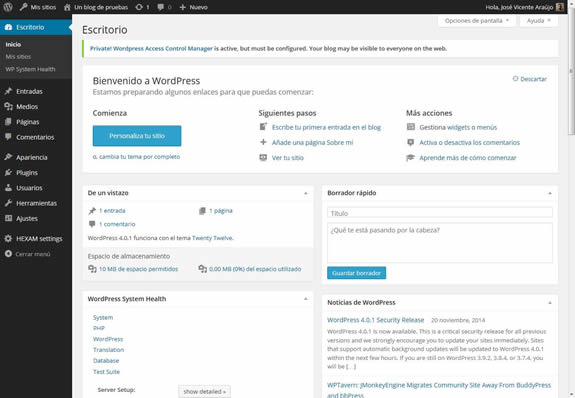
Task: Open Añade una página Sobre mí link
Action: pyautogui.click(x=312, y=142)
